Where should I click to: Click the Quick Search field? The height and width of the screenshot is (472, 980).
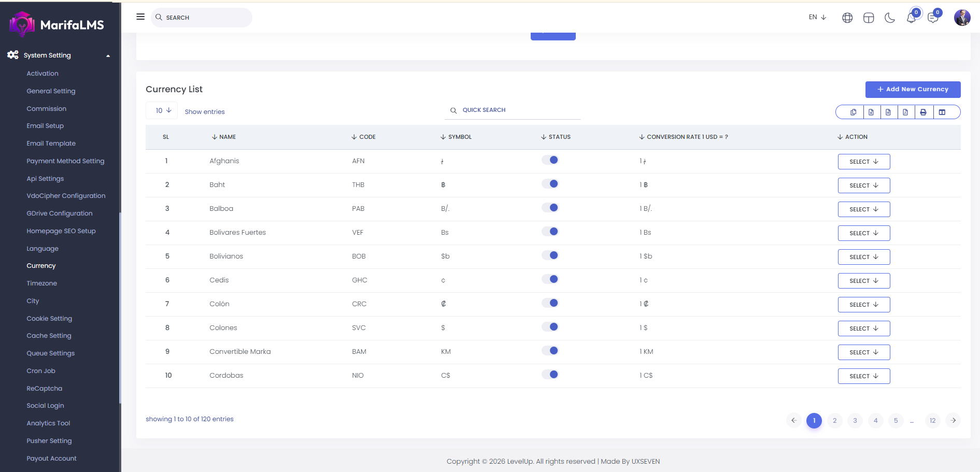[x=513, y=110]
